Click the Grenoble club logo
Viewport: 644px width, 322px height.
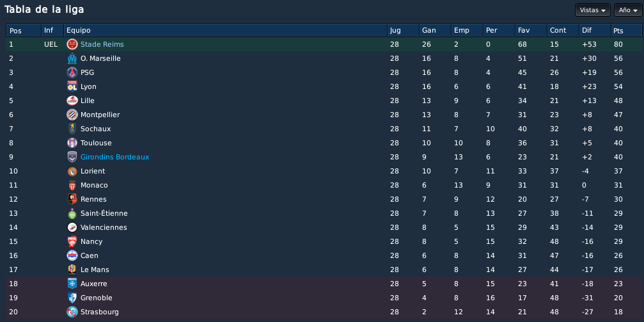tap(72, 298)
